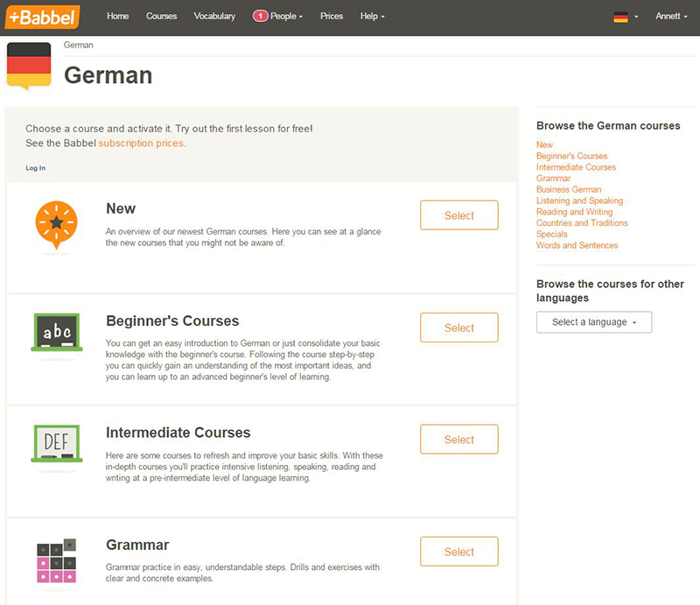
Task: Click the abc chalkboard Beginner's icon
Action: 57,332
